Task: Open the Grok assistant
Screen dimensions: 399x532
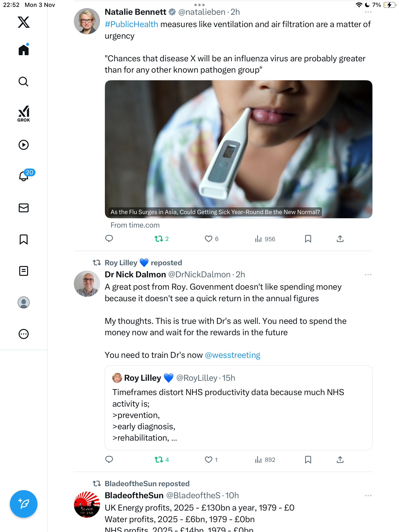Action: (24, 114)
